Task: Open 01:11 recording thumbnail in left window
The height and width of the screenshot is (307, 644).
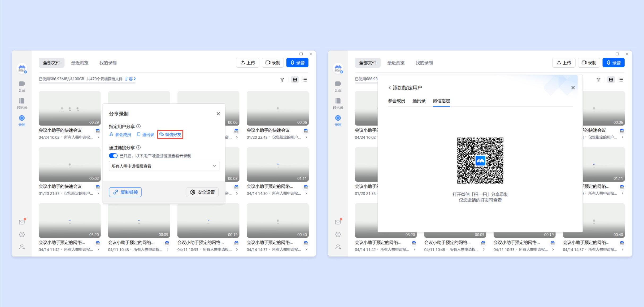Action: (278, 164)
